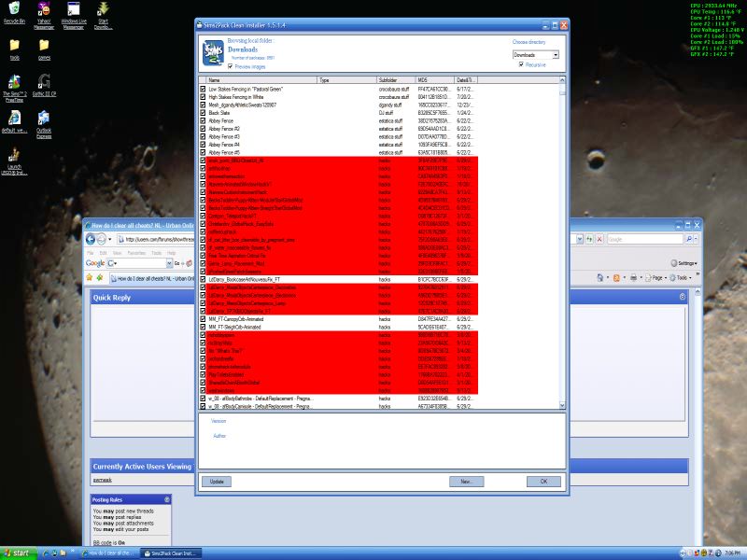Click the browser Stop icon
This screenshot has width=747, height=560.
[599, 239]
